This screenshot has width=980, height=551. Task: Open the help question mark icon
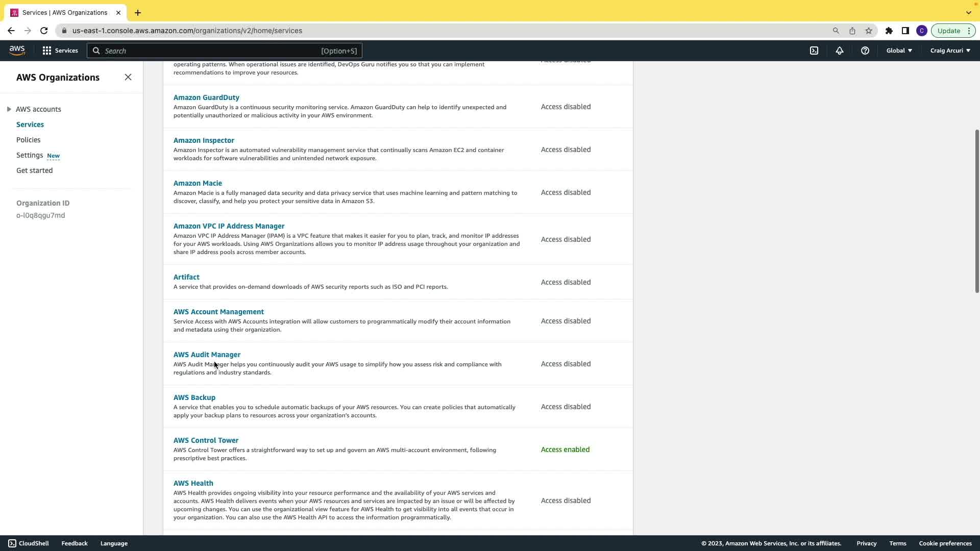(x=865, y=51)
